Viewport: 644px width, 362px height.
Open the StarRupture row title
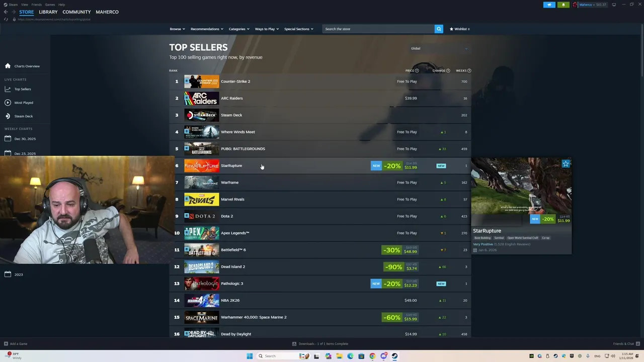231,165
